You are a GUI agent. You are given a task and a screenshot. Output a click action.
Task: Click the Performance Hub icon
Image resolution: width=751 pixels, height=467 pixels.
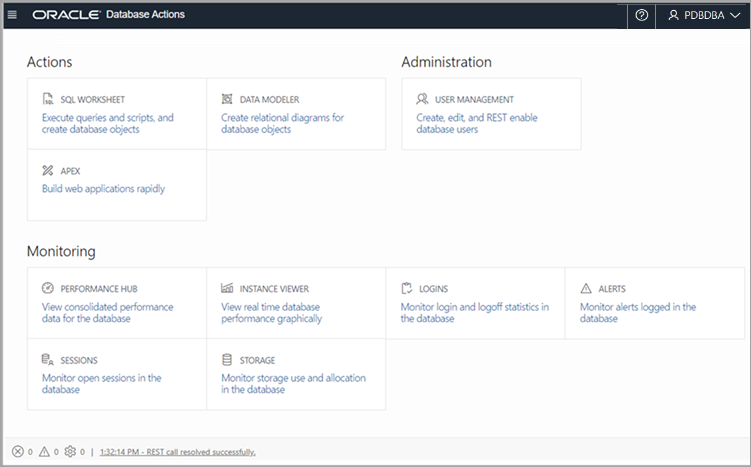click(x=47, y=289)
